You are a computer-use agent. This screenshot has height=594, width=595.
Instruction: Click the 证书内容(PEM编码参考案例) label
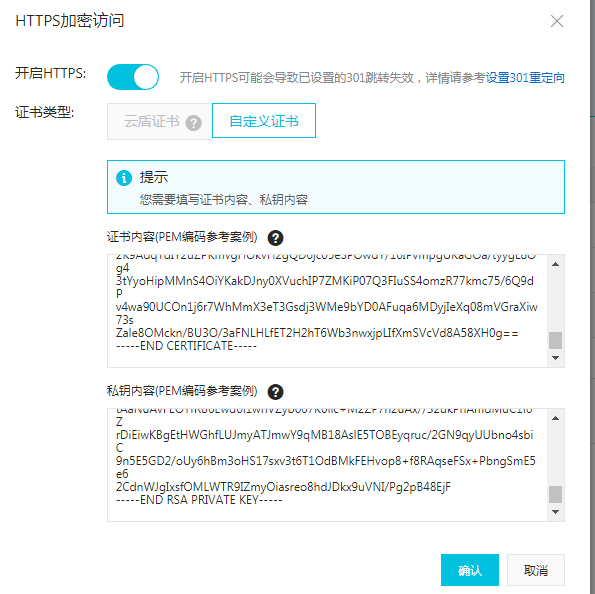click(182, 237)
